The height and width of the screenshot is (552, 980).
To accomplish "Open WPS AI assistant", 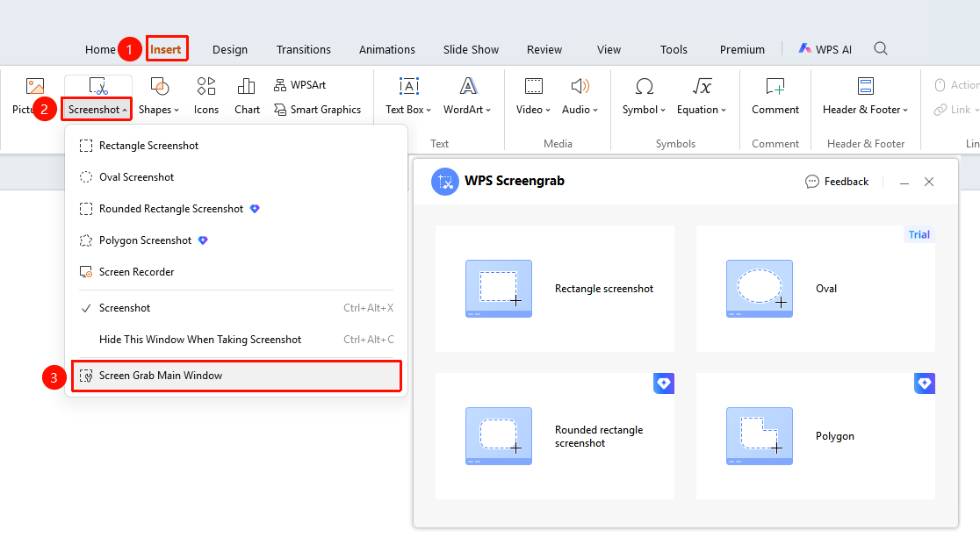I will 825,49.
